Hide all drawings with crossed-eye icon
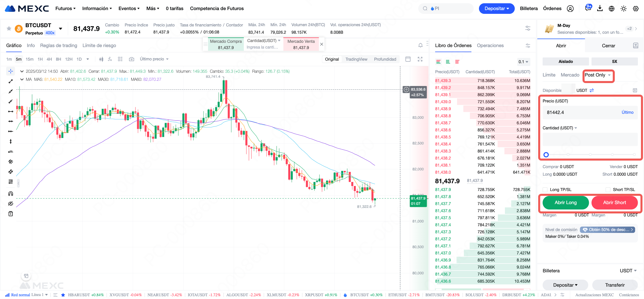 [11, 204]
